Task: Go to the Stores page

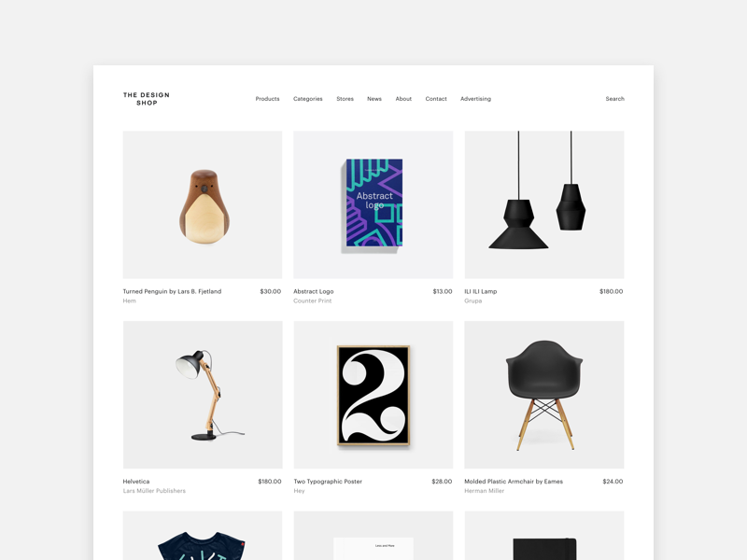Action: [345, 99]
